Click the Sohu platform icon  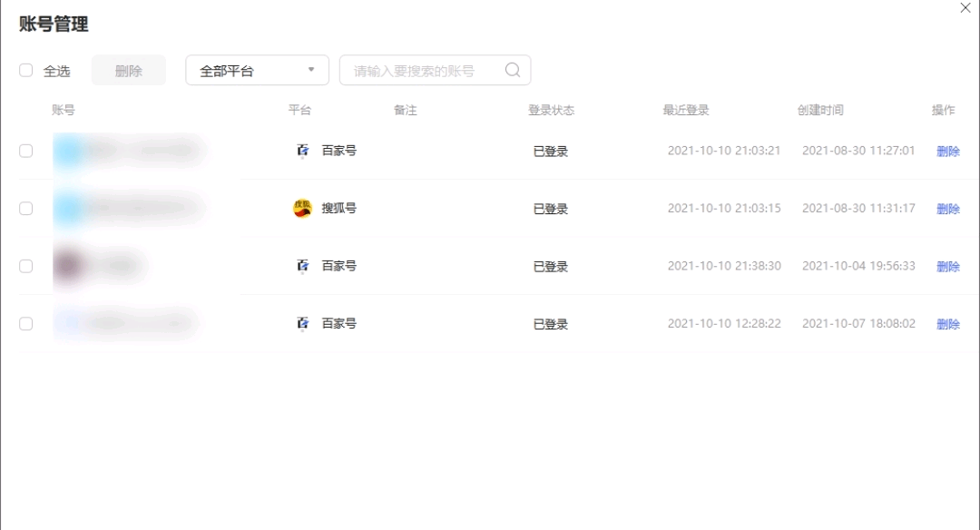[x=302, y=209]
